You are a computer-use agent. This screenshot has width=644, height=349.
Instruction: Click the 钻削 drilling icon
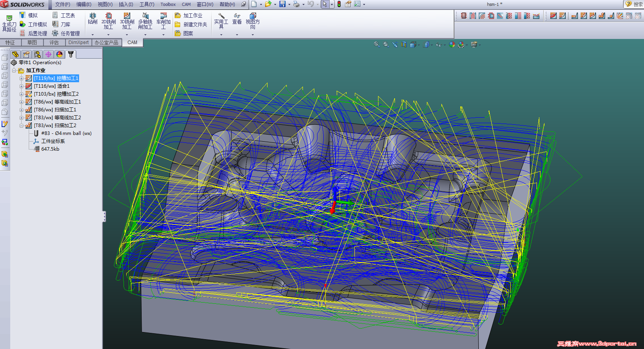(x=93, y=16)
